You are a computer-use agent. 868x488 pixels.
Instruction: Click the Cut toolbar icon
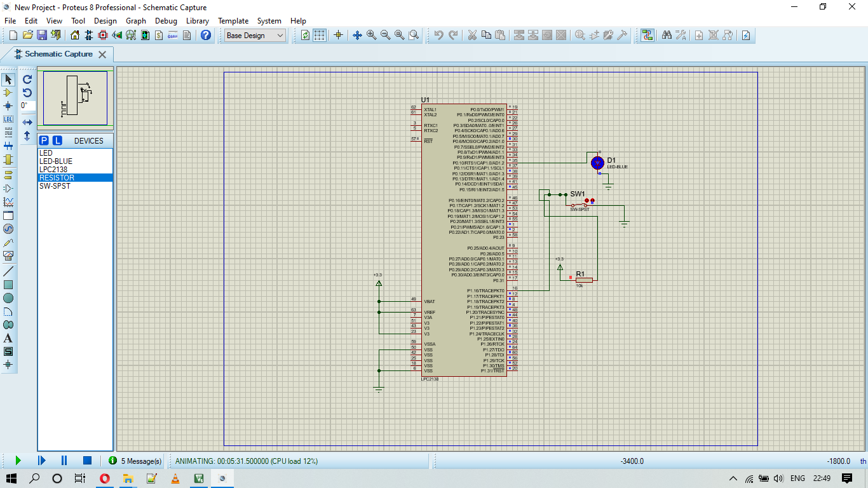point(471,36)
